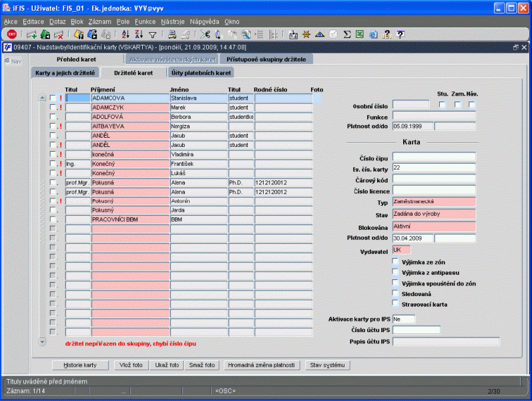
Task: Open the Stav field showing Zadána do výroby
Action: pos(434,214)
